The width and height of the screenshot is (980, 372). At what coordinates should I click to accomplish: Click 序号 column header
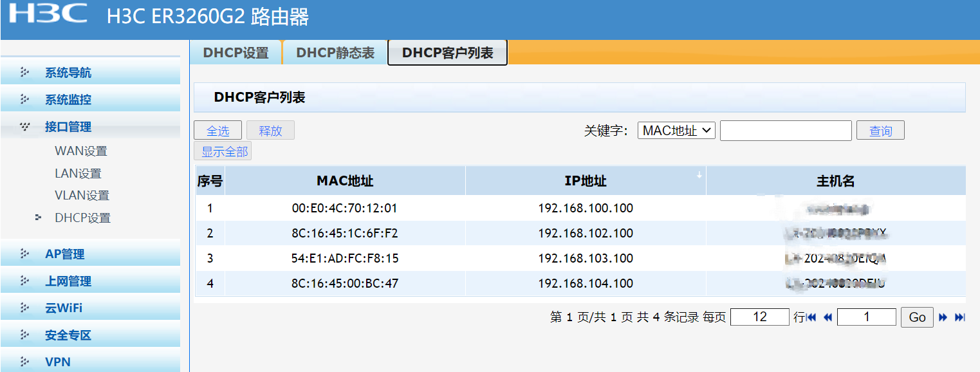(210, 181)
